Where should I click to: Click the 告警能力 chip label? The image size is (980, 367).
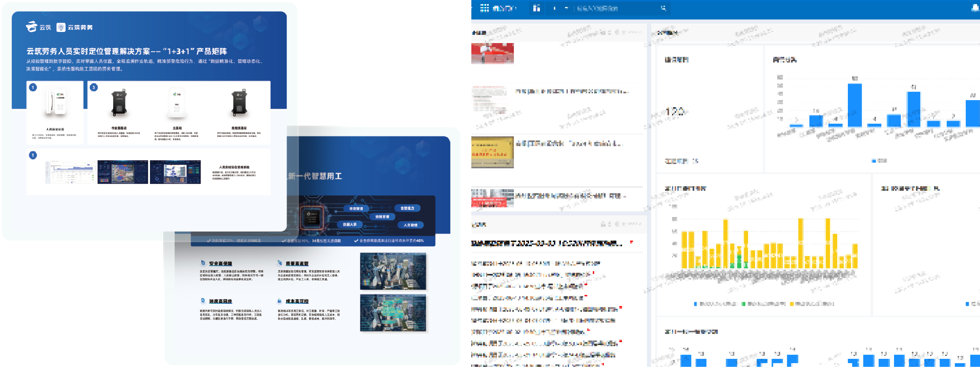pos(408,208)
